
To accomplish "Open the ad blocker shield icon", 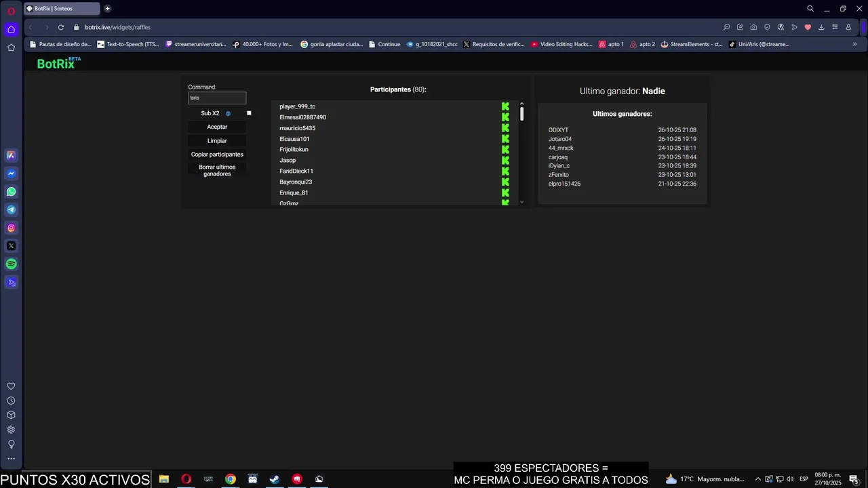I will 767,27.
